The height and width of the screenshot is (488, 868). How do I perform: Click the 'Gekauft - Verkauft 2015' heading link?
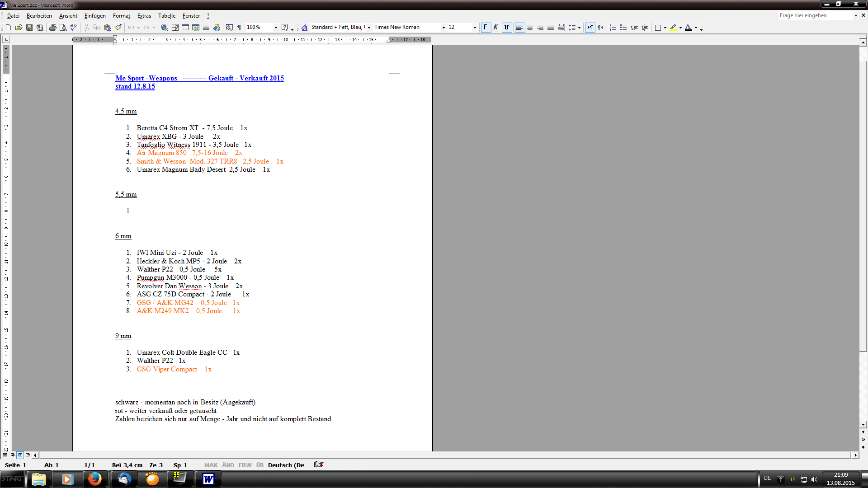(246, 78)
